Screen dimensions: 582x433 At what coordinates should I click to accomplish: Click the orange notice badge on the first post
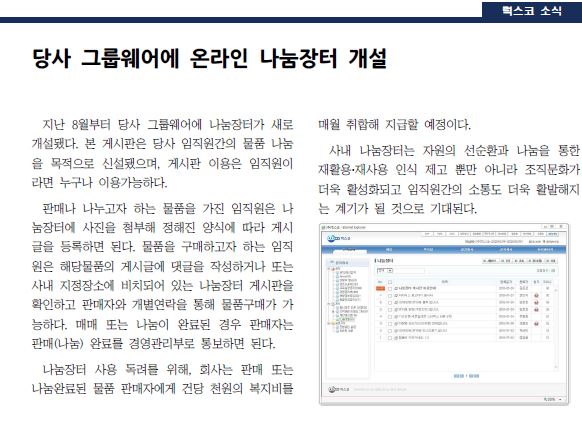tap(380, 288)
